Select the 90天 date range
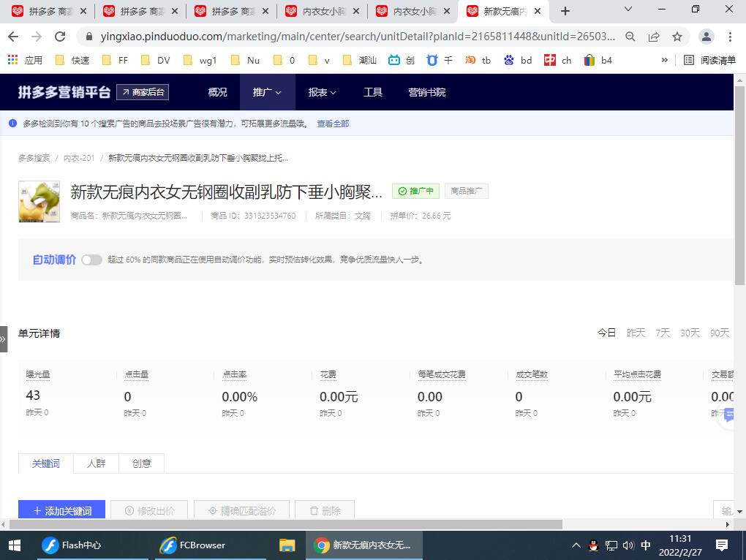The width and height of the screenshot is (746, 560). tap(720, 333)
